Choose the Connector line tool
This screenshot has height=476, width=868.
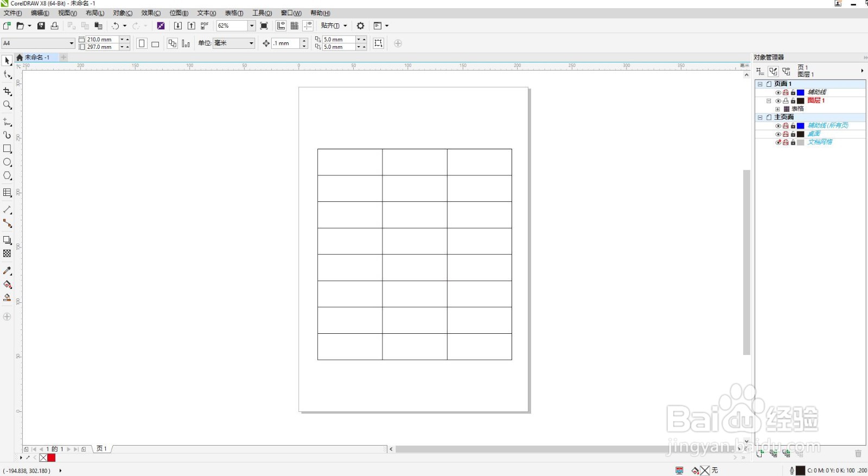pos(7,223)
